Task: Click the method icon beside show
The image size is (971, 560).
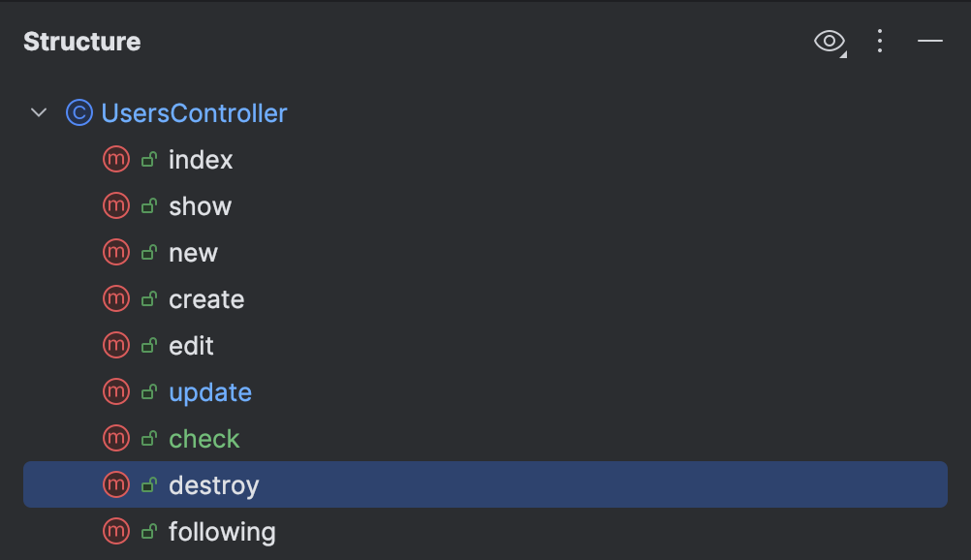Action: tap(116, 205)
